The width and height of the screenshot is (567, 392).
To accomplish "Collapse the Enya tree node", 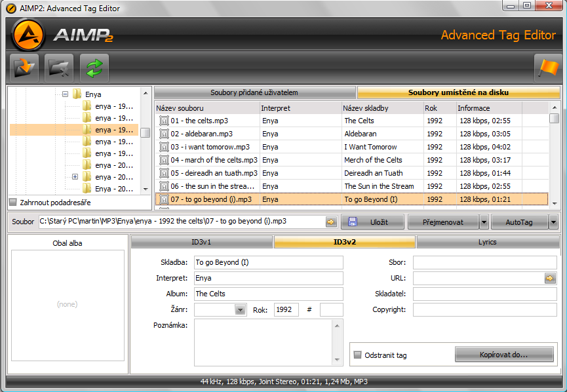I will (x=65, y=94).
